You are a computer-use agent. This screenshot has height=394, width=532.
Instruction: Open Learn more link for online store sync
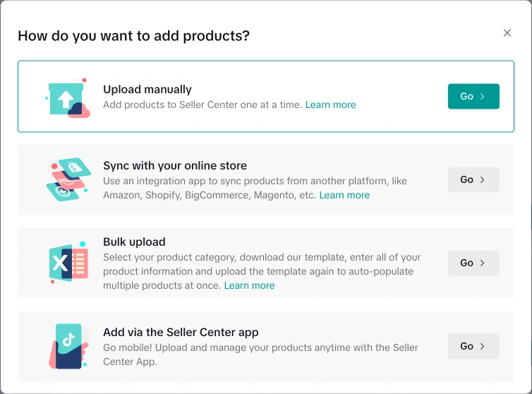344,195
